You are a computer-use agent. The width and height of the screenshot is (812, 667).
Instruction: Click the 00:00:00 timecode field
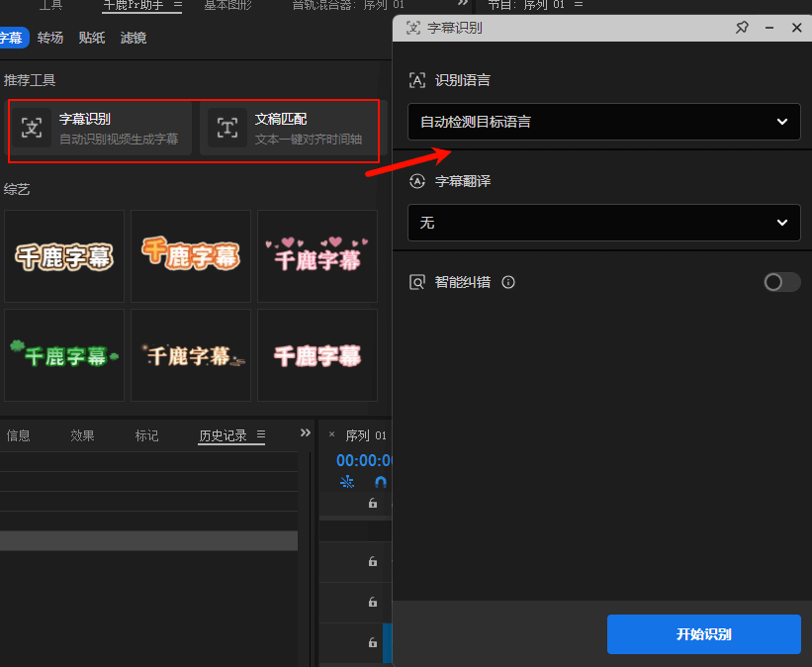tap(359, 459)
